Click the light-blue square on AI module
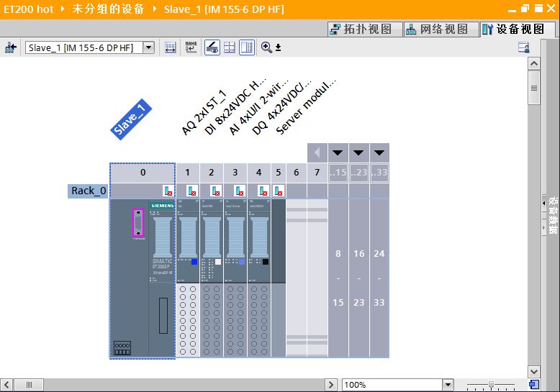 point(242,262)
